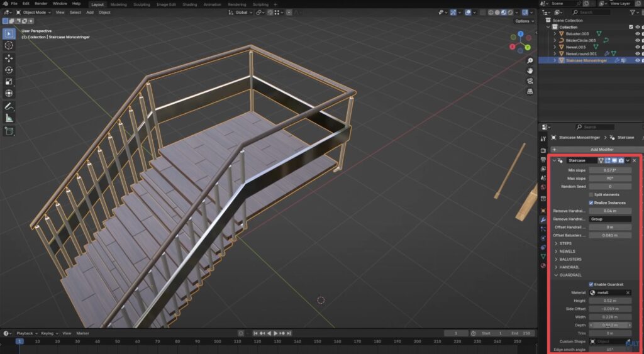Toggle the camera view icon
644x354 pixels.
[530, 81]
